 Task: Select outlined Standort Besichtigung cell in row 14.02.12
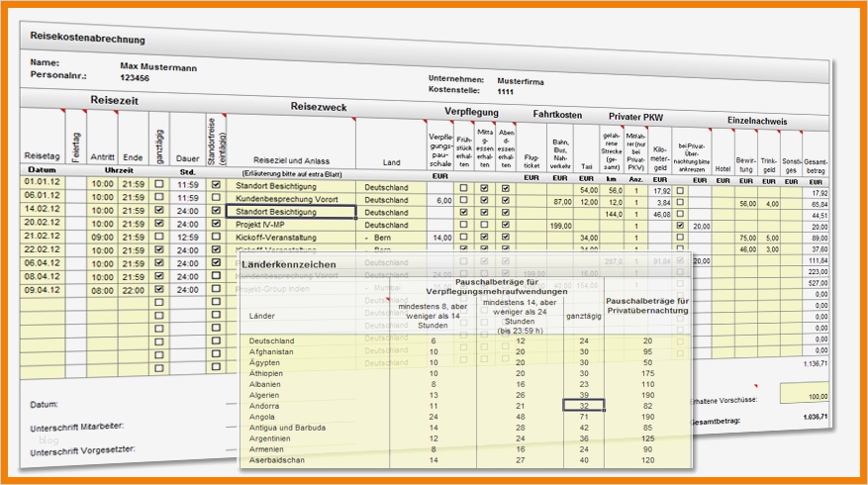[291, 212]
